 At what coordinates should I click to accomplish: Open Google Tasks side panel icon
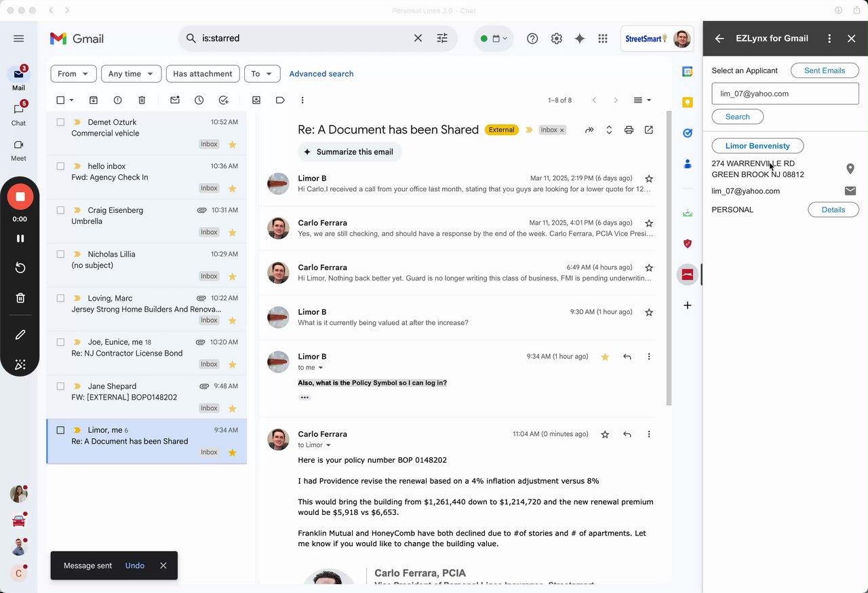(x=688, y=133)
